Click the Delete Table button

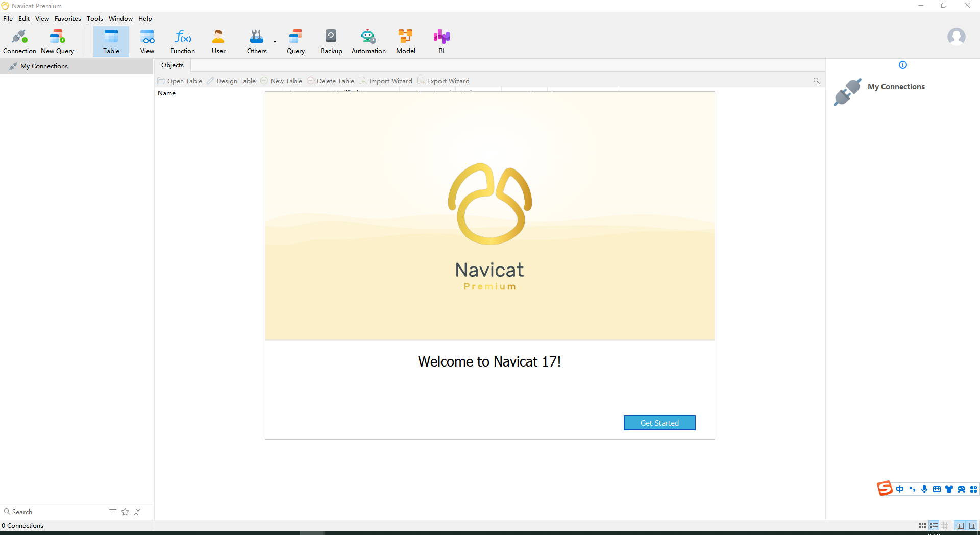click(331, 81)
